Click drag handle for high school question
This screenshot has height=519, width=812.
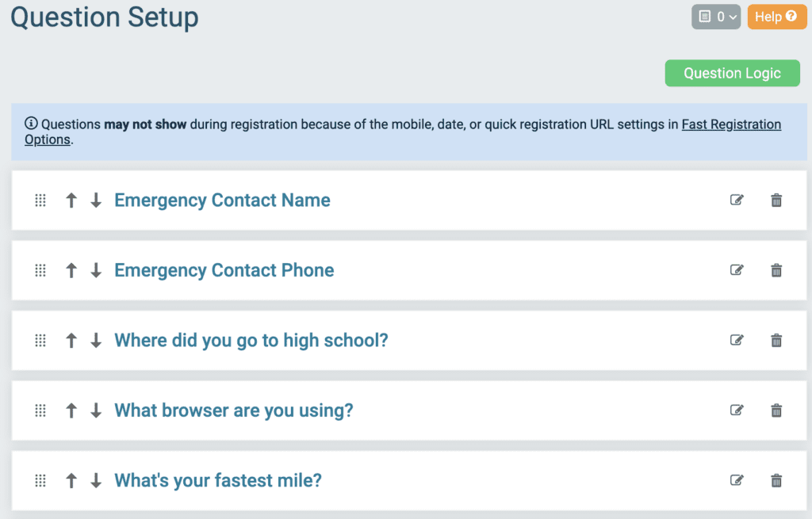click(40, 340)
